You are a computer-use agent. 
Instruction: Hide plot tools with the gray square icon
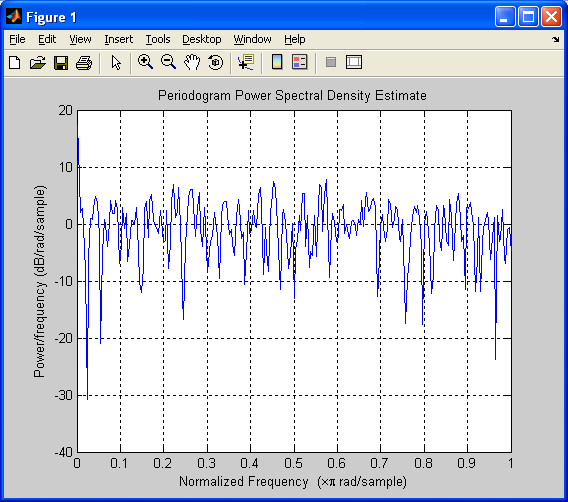click(331, 62)
